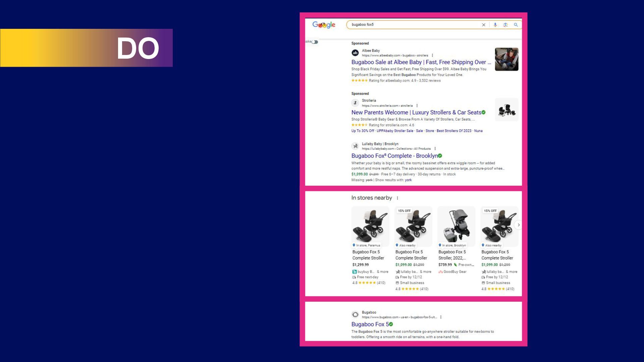Click the magnifier search button
This screenshot has width=644, height=362.
click(516, 25)
